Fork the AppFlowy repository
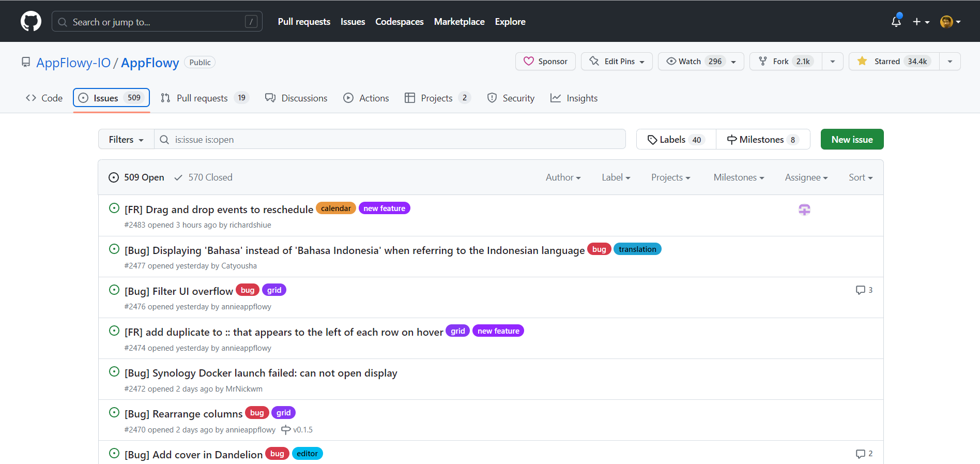Image resolution: width=980 pixels, height=464 pixels. click(786, 61)
